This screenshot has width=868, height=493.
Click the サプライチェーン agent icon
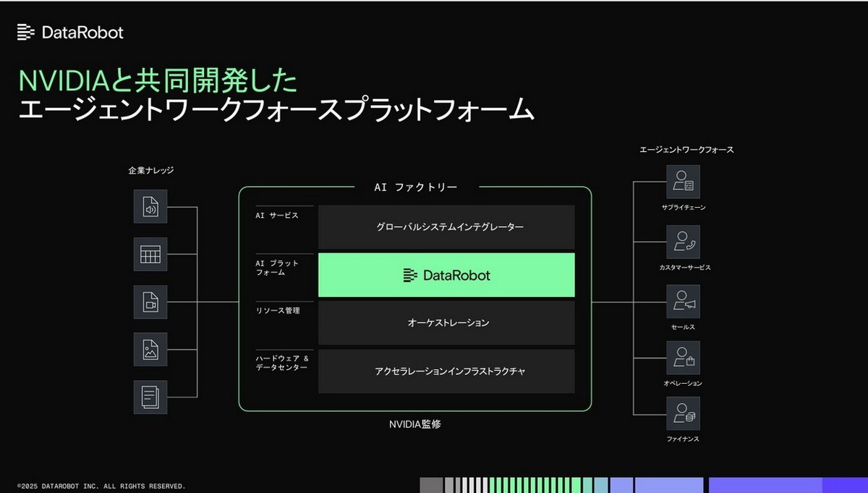coord(683,182)
